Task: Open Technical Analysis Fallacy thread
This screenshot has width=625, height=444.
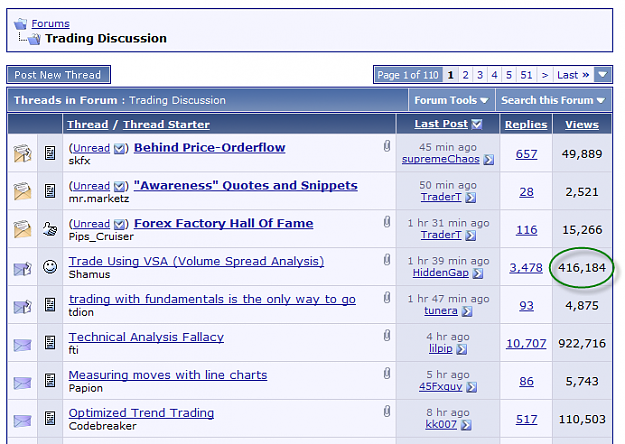Action: coord(146,337)
